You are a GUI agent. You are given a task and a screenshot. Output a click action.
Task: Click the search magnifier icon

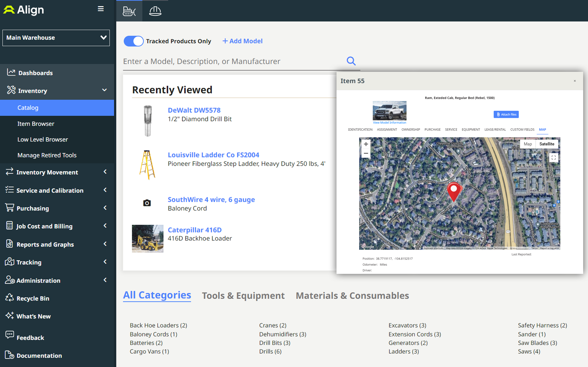point(351,61)
